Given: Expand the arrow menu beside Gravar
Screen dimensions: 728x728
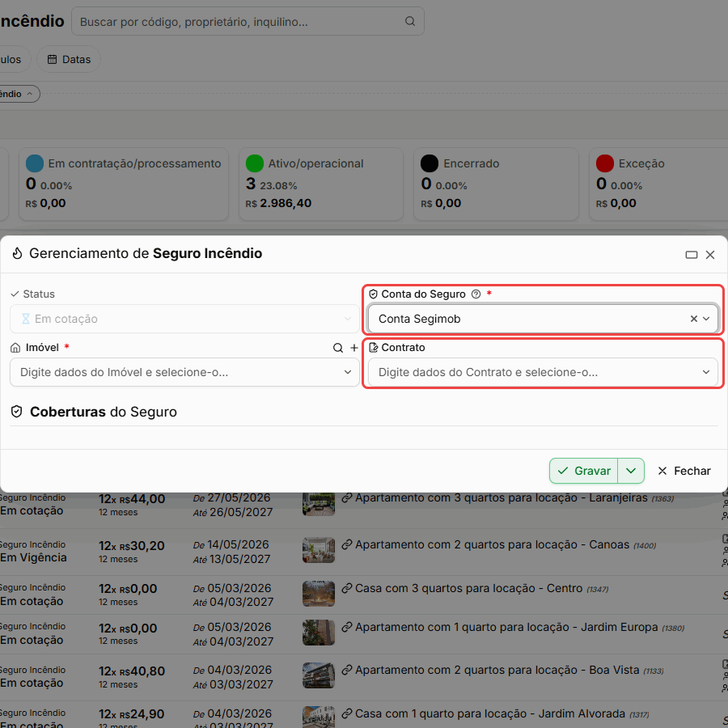Looking at the screenshot, I should click(x=630, y=471).
